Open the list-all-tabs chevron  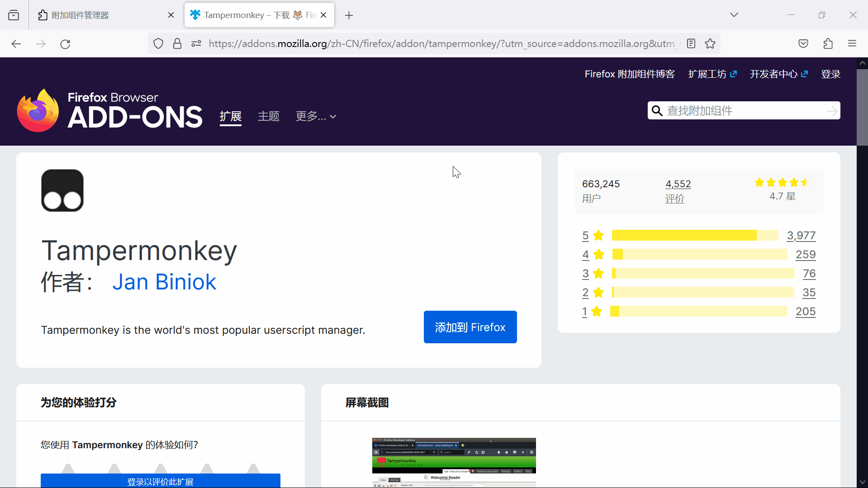734,14
